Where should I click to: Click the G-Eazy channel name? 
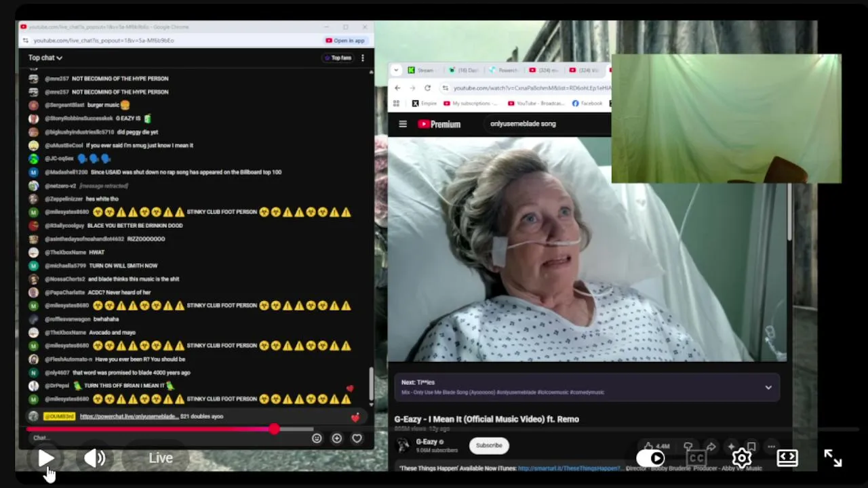[427, 442]
